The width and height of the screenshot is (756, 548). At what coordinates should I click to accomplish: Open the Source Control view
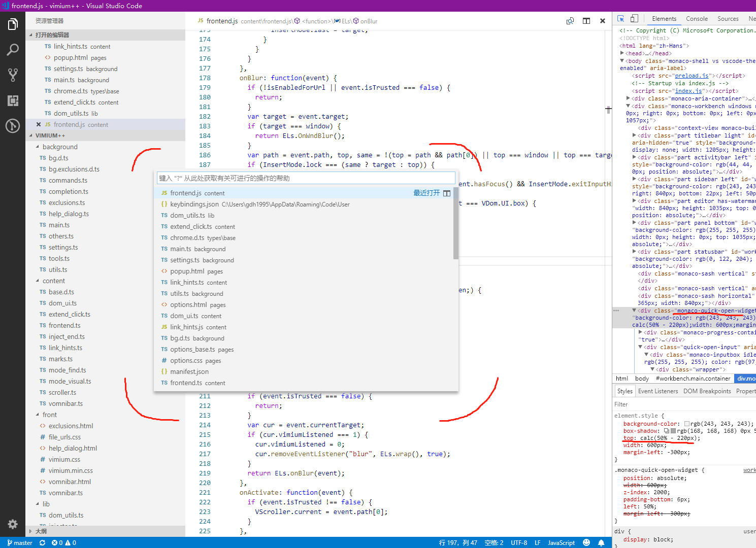[x=13, y=75]
